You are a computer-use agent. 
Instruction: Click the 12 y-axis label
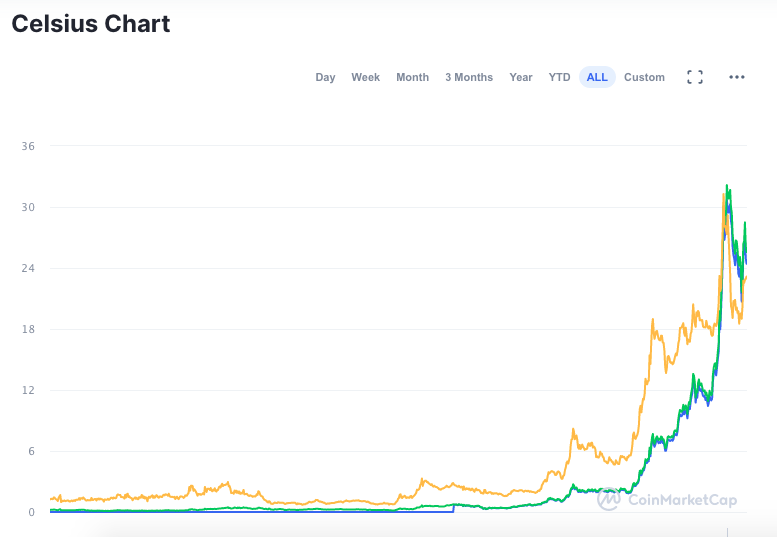tap(28, 390)
